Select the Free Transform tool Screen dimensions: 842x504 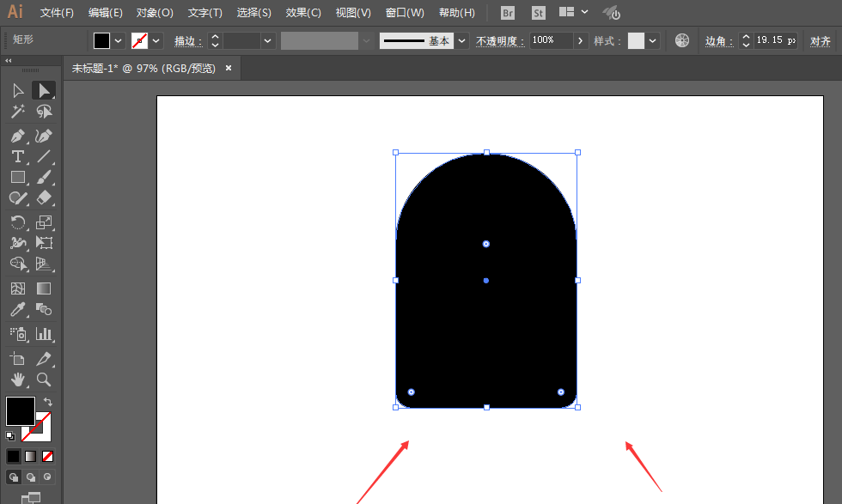44,243
